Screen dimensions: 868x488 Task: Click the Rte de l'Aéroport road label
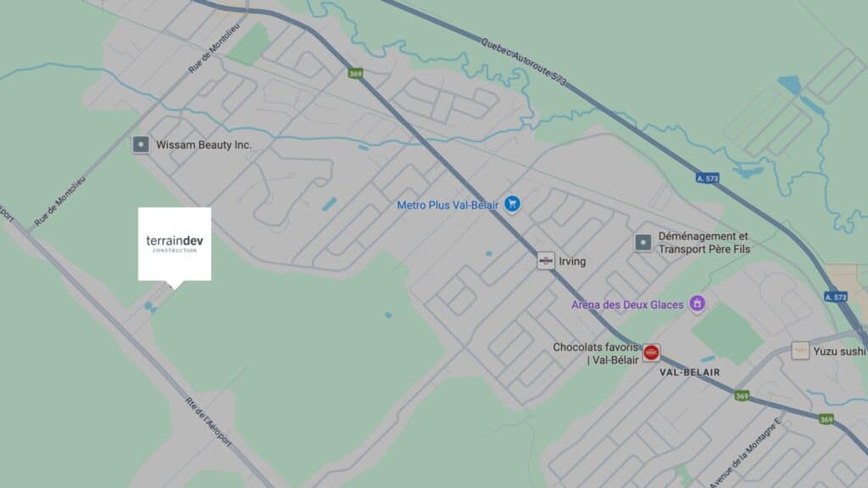(x=208, y=422)
